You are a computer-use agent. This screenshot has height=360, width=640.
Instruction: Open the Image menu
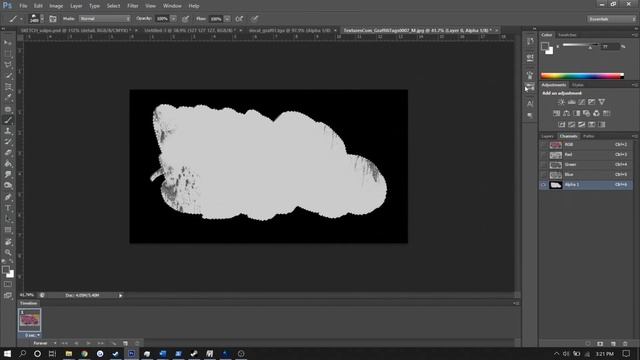point(56,6)
